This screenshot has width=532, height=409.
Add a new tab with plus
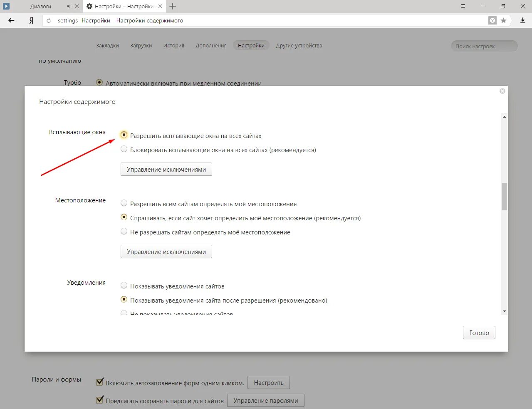click(173, 6)
